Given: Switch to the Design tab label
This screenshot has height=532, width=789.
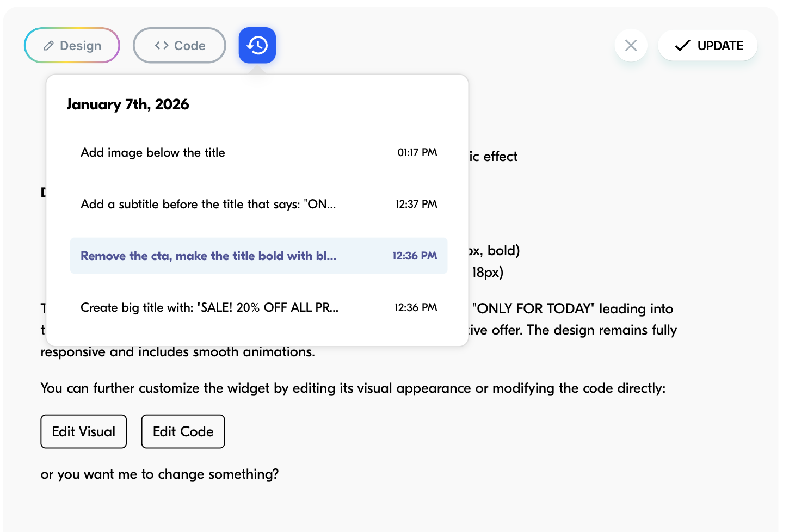Looking at the screenshot, I should 81,46.
